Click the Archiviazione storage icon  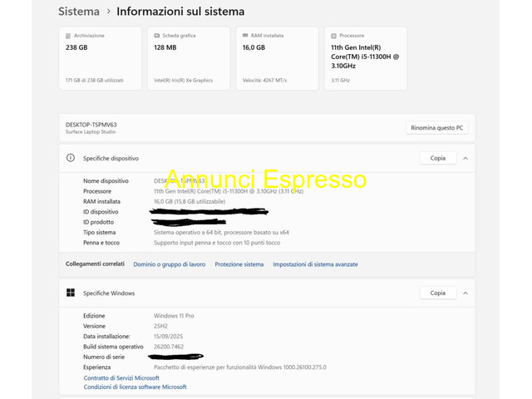[68, 37]
